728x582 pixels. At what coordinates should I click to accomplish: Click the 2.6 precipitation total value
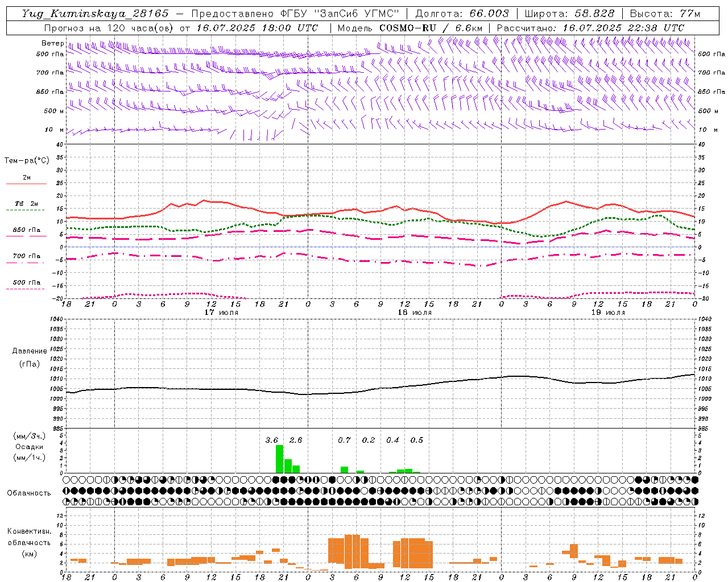point(296,440)
